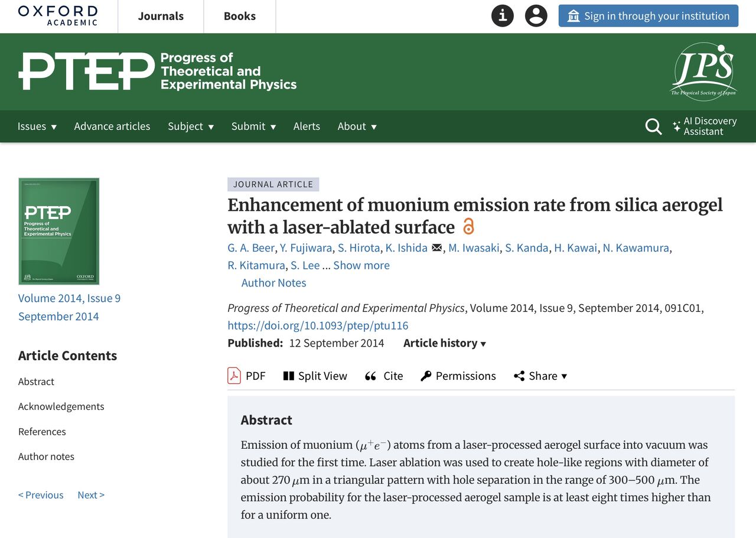
Task: Click the '12 September 2014' published date
Action: [337, 343]
